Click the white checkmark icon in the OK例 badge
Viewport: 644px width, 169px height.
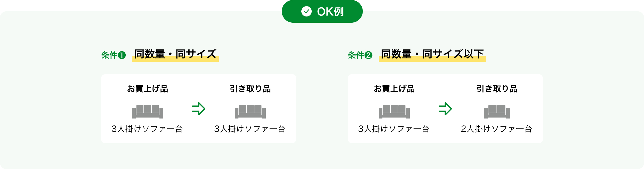pyautogui.click(x=306, y=11)
